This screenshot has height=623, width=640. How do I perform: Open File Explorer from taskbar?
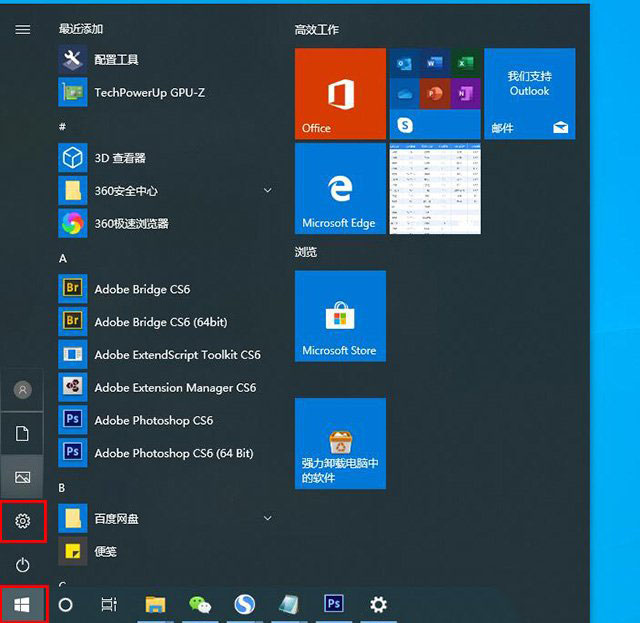click(x=156, y=605)
